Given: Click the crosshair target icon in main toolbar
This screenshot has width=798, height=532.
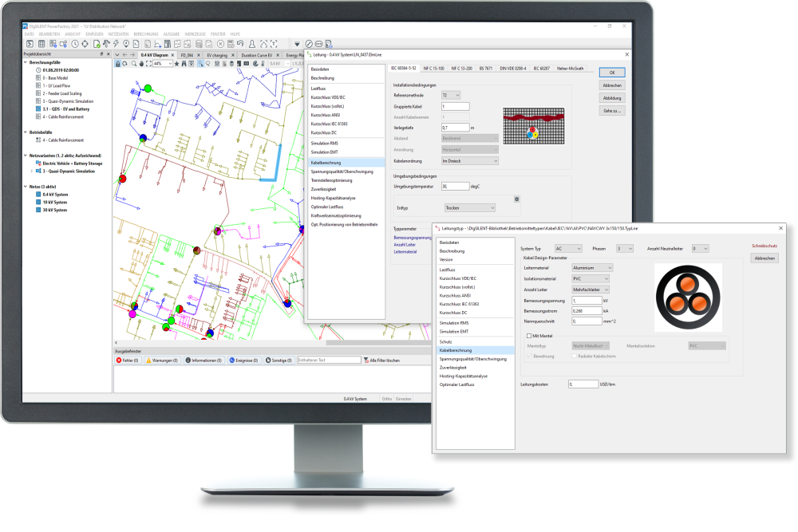Looking at the screenshot, I should pos(85,44).
